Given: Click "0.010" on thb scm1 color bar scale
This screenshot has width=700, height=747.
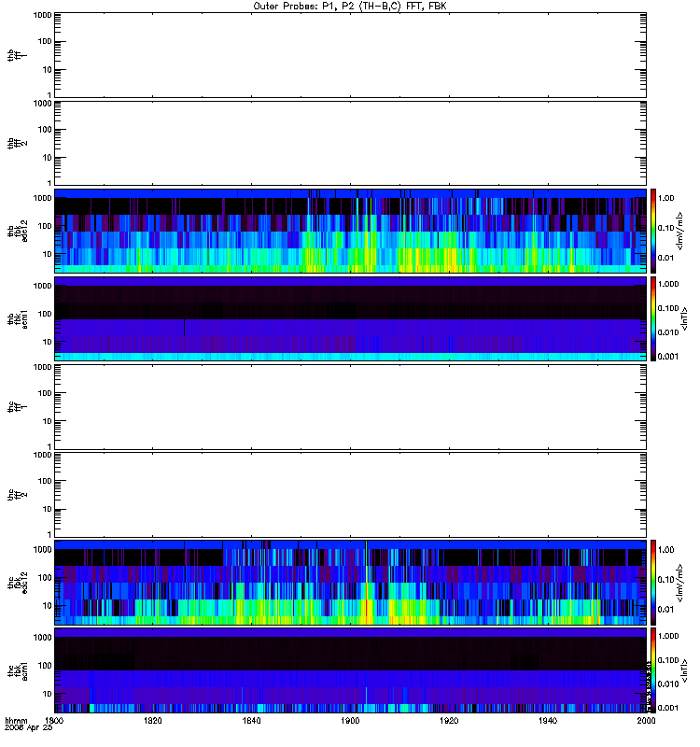Looking at the screenshot, I should pyautogui.click(x=668, y=332).
